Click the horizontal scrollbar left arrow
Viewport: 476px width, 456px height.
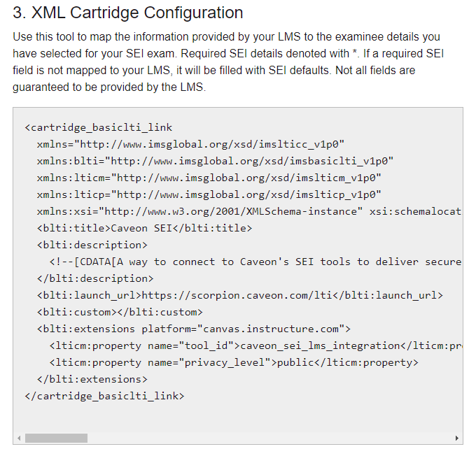19,438
